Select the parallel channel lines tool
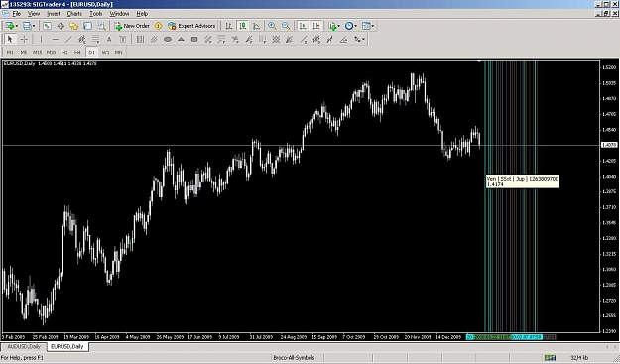This screenshot has width=620, height=364. [154, 39]
